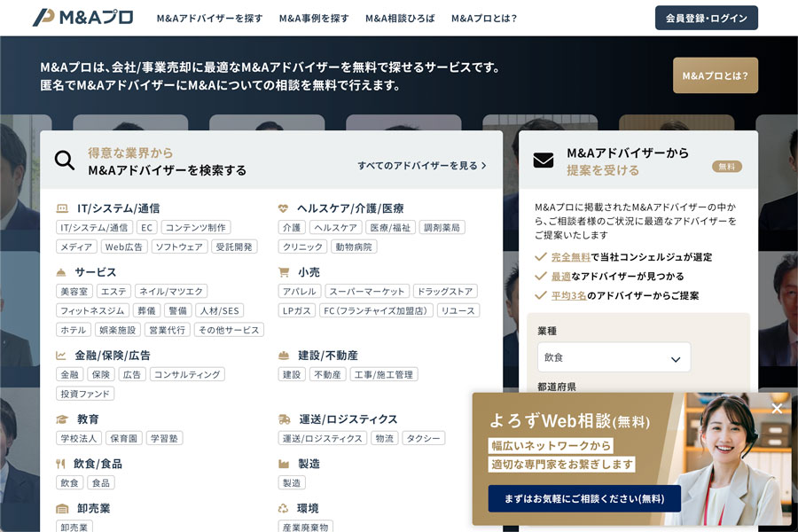
Task: Click the ヘルスケア/介護/医療 heart icon
Action: click(x=283, y=208)
